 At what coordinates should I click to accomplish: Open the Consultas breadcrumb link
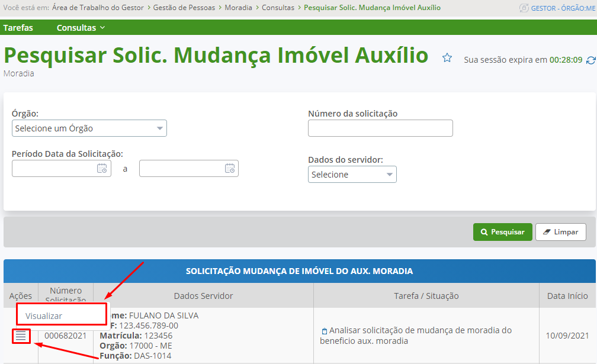coord(278,8)
